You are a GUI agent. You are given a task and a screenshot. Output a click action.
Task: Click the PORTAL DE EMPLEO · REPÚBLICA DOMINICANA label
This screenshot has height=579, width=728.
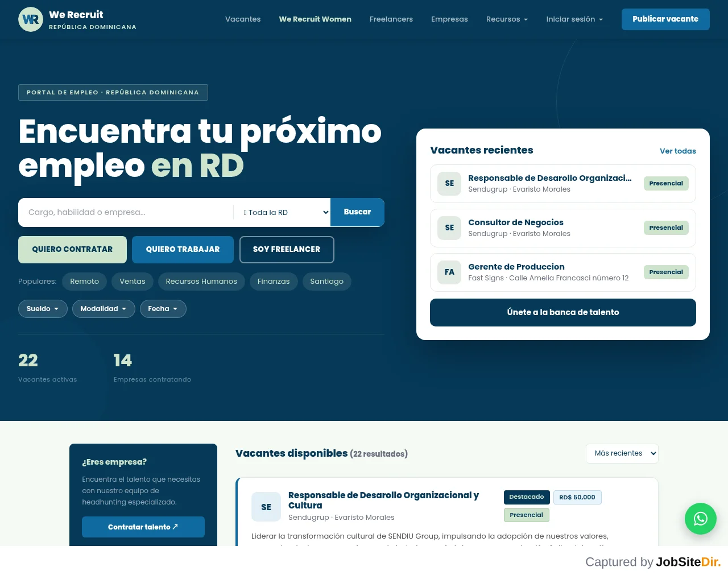point(113,92)
